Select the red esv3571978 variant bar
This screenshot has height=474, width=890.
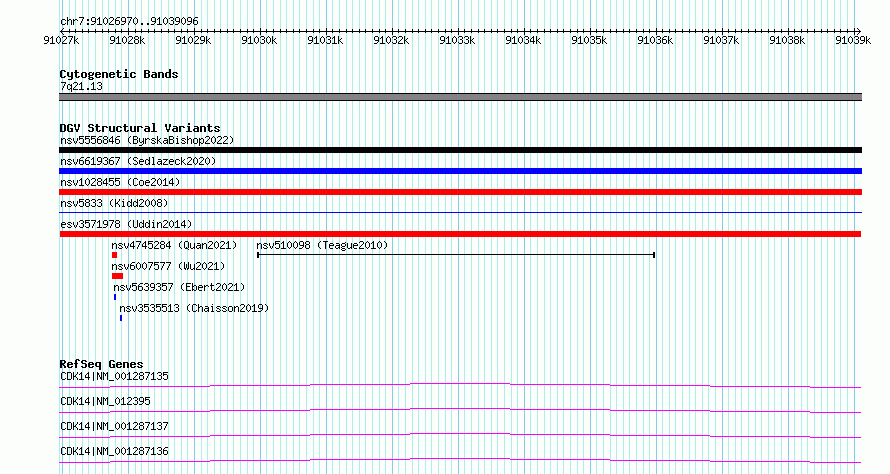(x=460, y=234)
